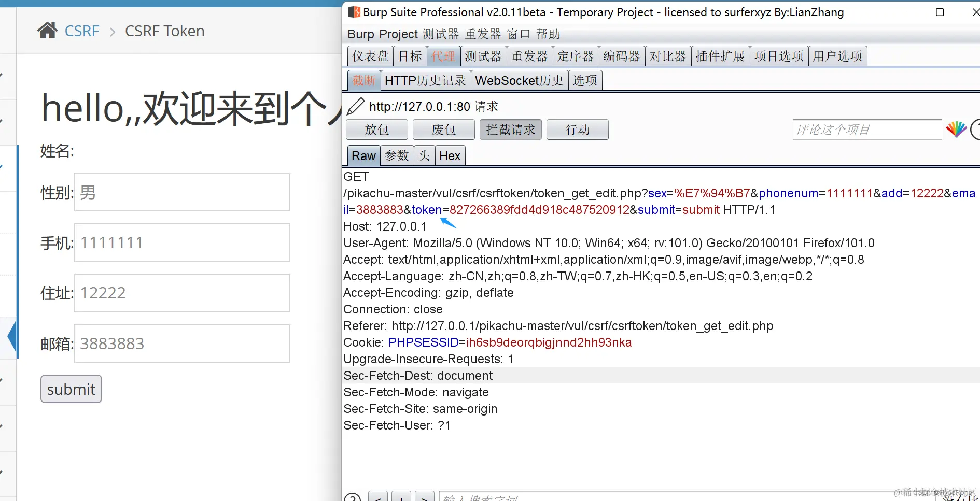Switch to the 项目选项 tab
The width and height of the screenshot is (980, 501).
779,56
